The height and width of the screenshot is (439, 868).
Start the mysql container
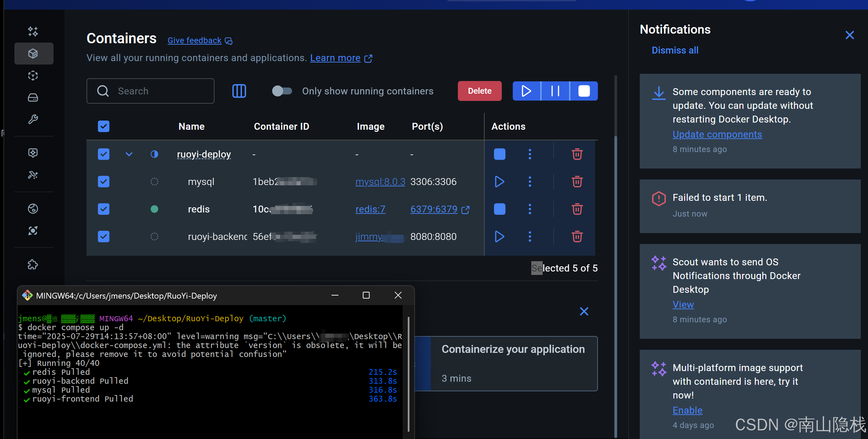click(x=500, y=182)
